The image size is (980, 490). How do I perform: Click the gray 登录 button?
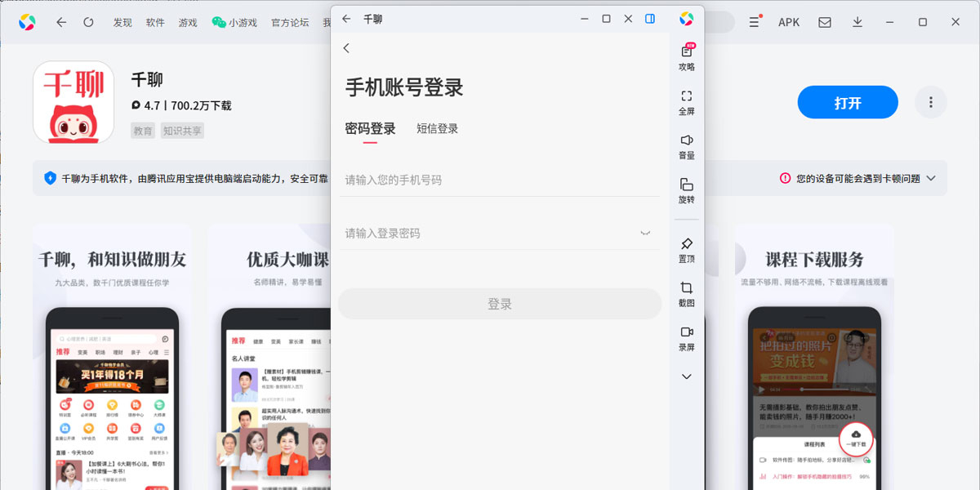[499, 304]
